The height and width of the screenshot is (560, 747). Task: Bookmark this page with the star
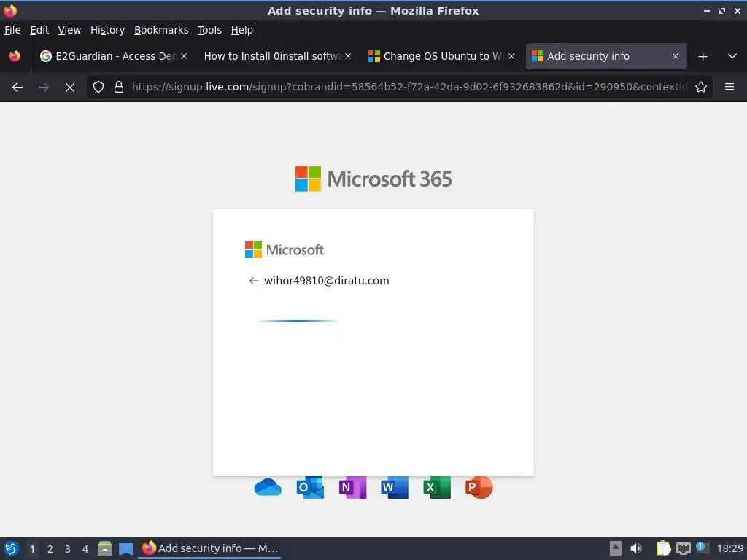(x=701, y=87)
